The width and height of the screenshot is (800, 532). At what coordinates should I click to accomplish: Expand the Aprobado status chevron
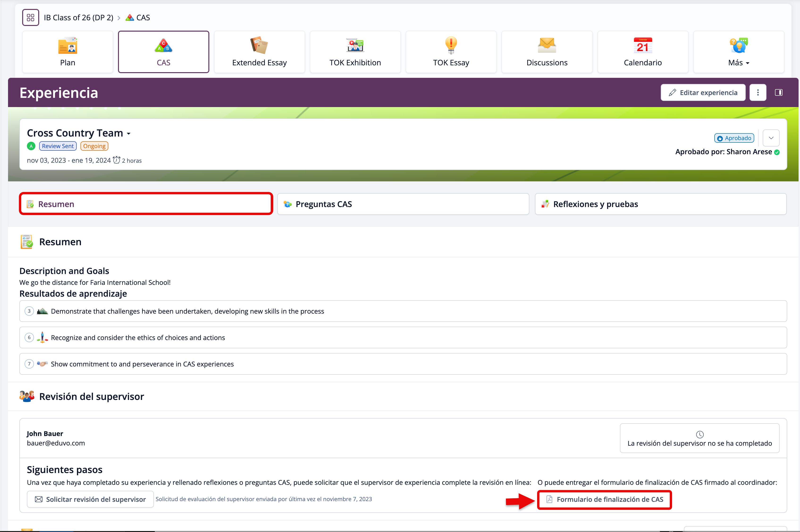point(771,138)
